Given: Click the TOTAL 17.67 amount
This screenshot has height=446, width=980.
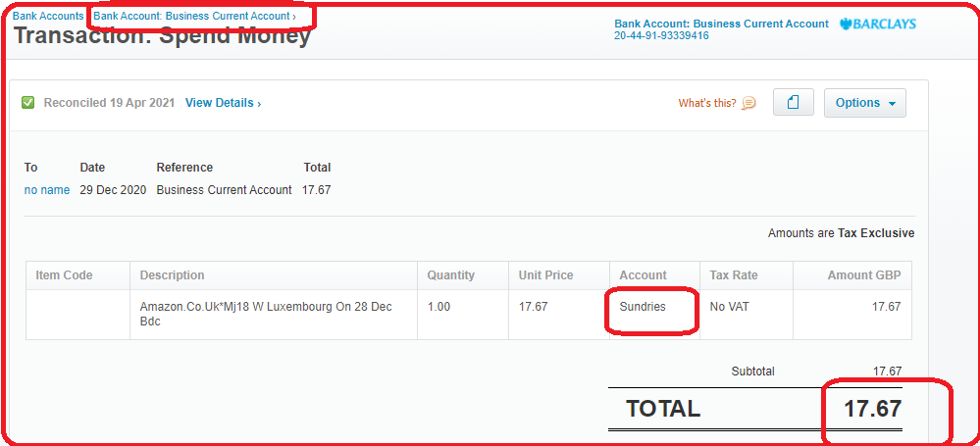Looking at the screenshot, I should click(x=872, y=409).
